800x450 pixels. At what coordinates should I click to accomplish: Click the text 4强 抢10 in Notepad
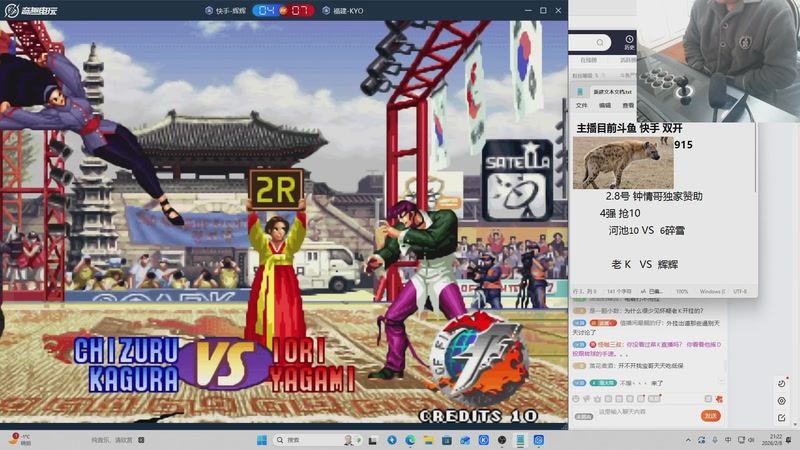[620, 213]
